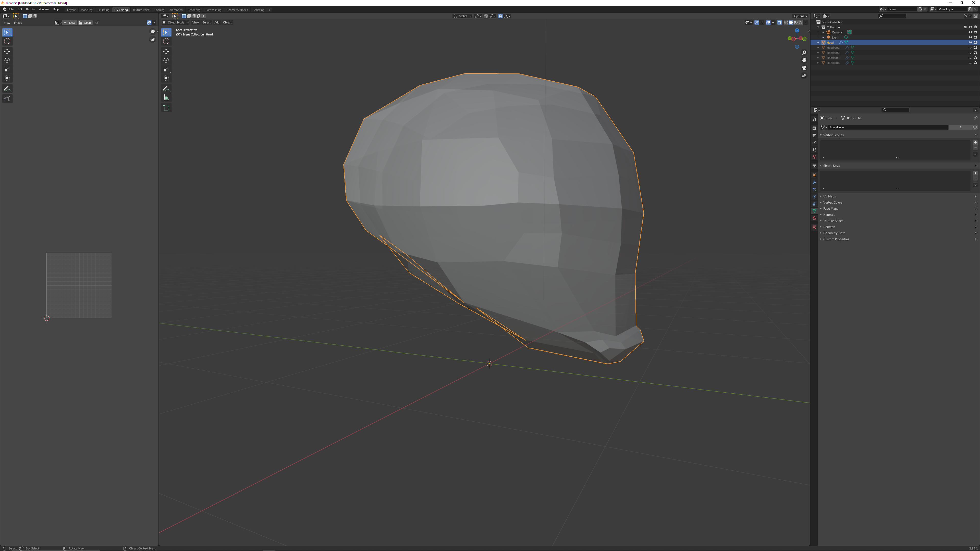Switch to the Sculpting workspace tab
Image resolution: width=980 pixels, height=551 pixels.
coord(103,10)
